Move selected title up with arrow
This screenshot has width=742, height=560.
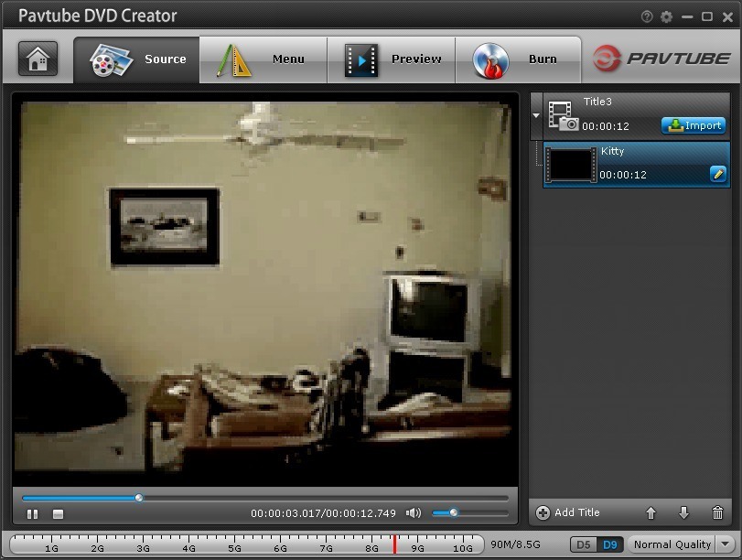(651, 513)
